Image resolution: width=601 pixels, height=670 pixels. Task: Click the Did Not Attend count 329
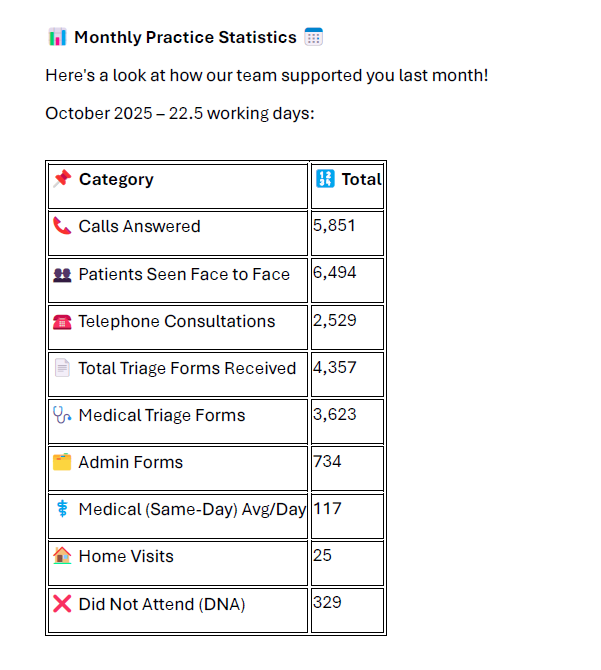(327, 602)
